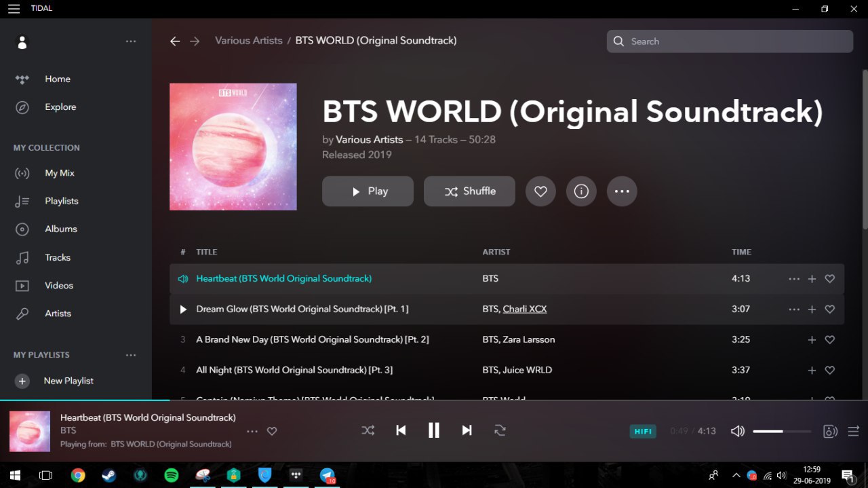This screenshot has width=868, height=488.
Task: Sort tracks by TIME column header
Action: 741,252
